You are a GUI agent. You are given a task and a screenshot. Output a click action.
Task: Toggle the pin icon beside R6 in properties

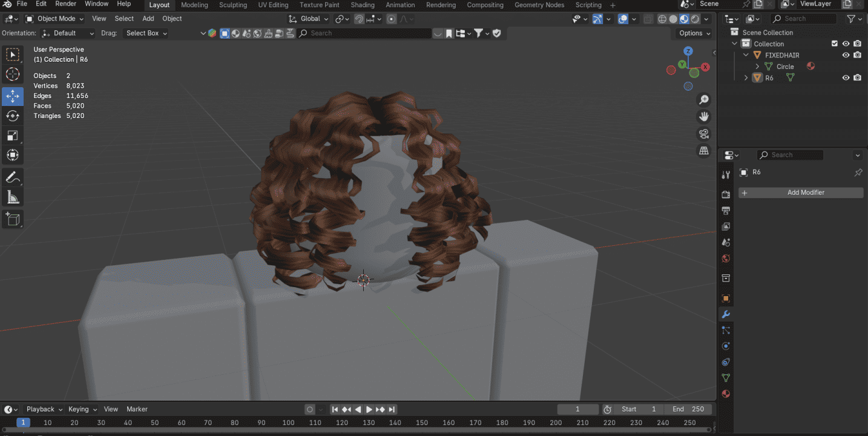pyautogui.click(x=858, y=173)
